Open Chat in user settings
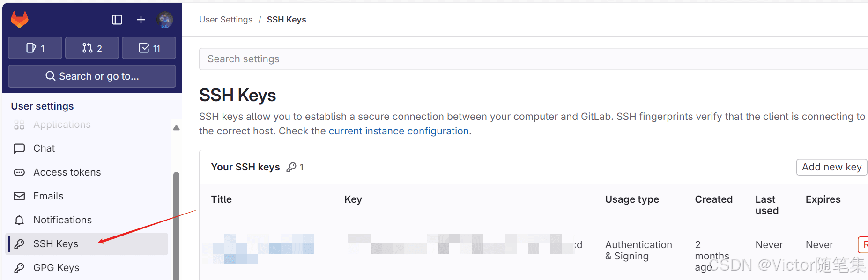Viewport: 868px width, 280px height. [44, 148]
